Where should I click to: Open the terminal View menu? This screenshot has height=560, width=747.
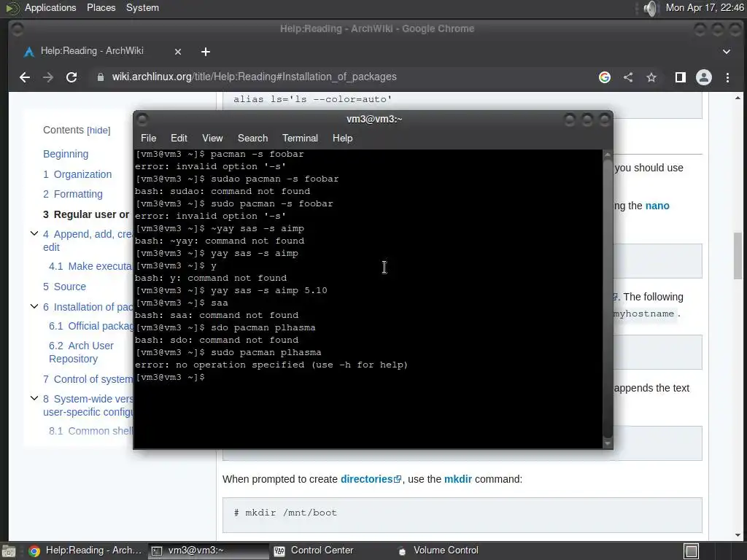(x=212, y=138)
